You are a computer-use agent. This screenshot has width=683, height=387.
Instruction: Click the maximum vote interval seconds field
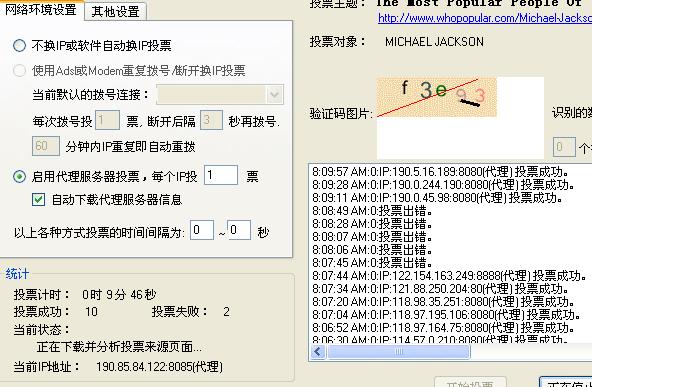pos(239,230)
